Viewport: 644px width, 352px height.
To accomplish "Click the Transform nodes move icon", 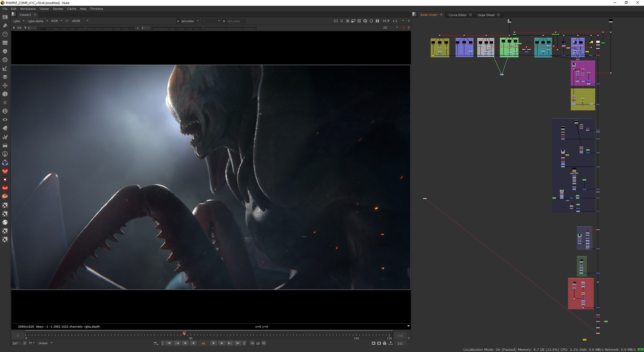I will [x=5, y=85].
